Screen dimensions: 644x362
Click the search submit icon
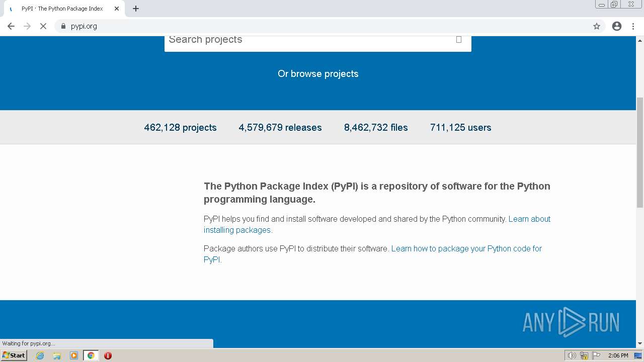(459, 39)
